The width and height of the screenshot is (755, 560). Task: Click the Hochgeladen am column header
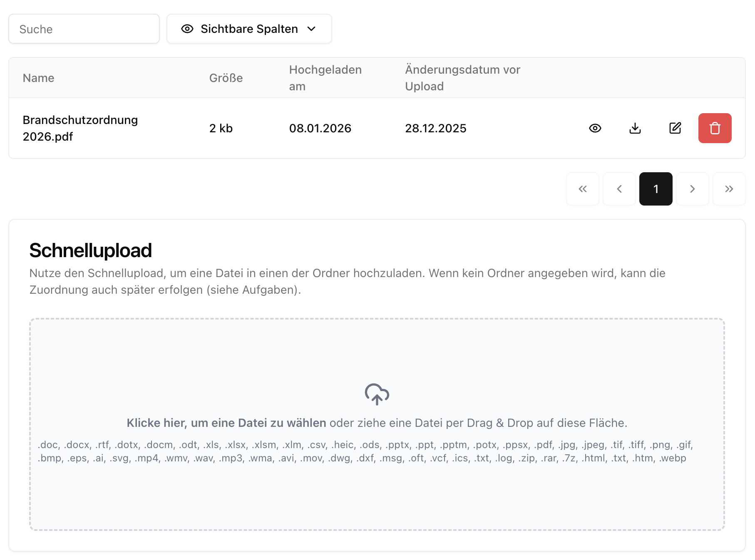click(x=325, y=78)
